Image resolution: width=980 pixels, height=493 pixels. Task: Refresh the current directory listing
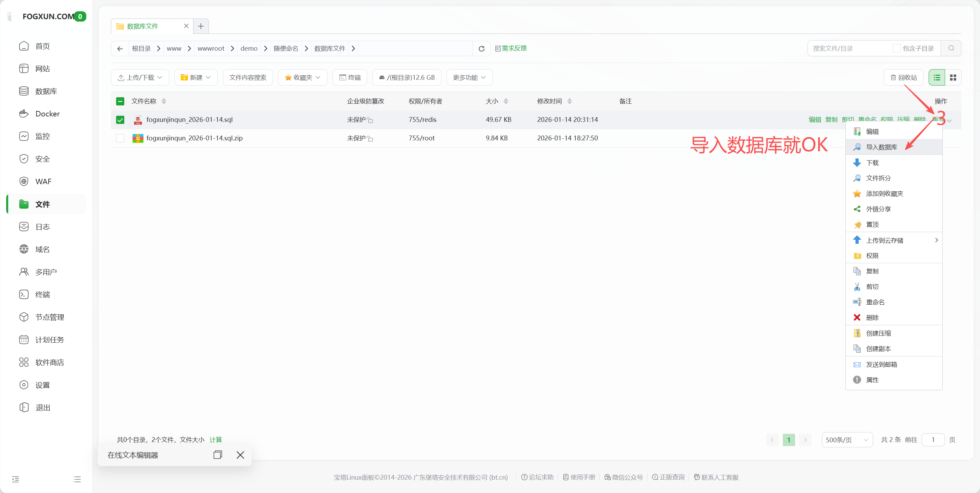point(481,48)
